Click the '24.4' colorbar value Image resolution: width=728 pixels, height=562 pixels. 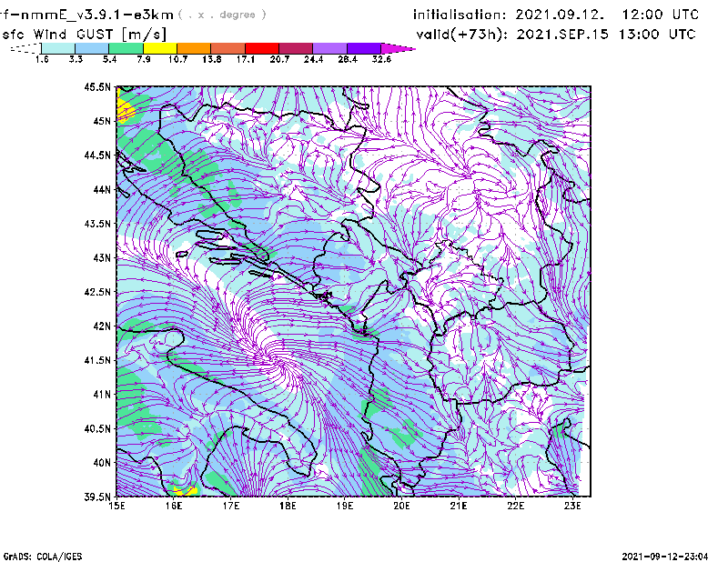coord(313,59)
